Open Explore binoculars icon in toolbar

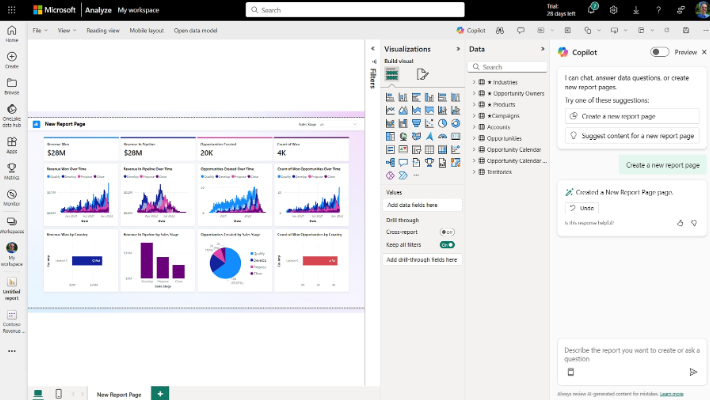pyautogui.click(x=500, y=30)
